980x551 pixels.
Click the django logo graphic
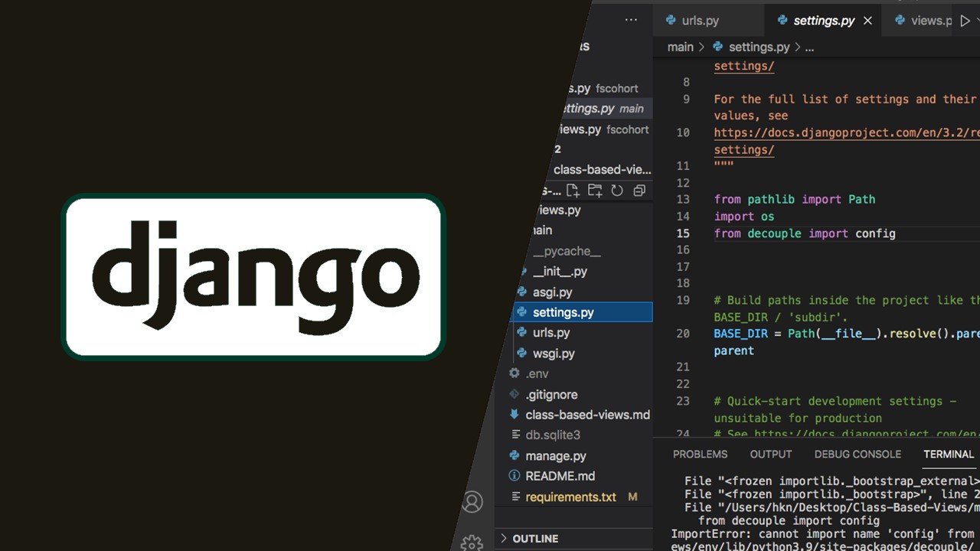coord(253,276)
